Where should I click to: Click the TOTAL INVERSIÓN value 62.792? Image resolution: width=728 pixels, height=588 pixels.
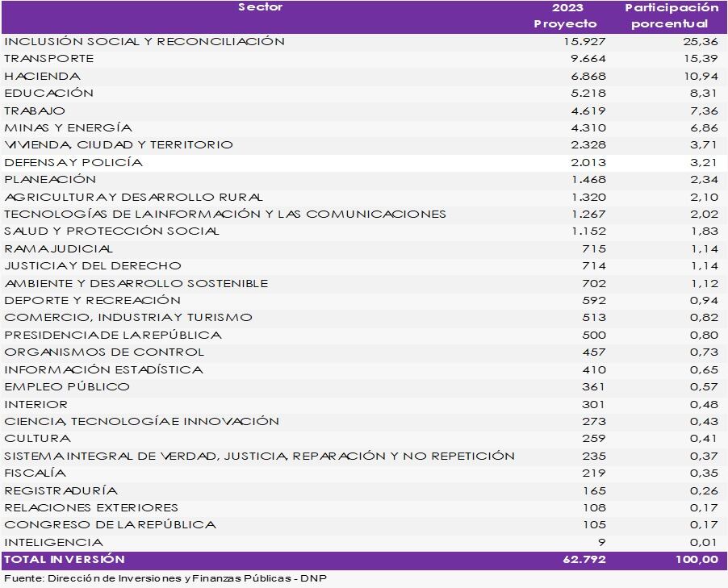pos(585,559)
